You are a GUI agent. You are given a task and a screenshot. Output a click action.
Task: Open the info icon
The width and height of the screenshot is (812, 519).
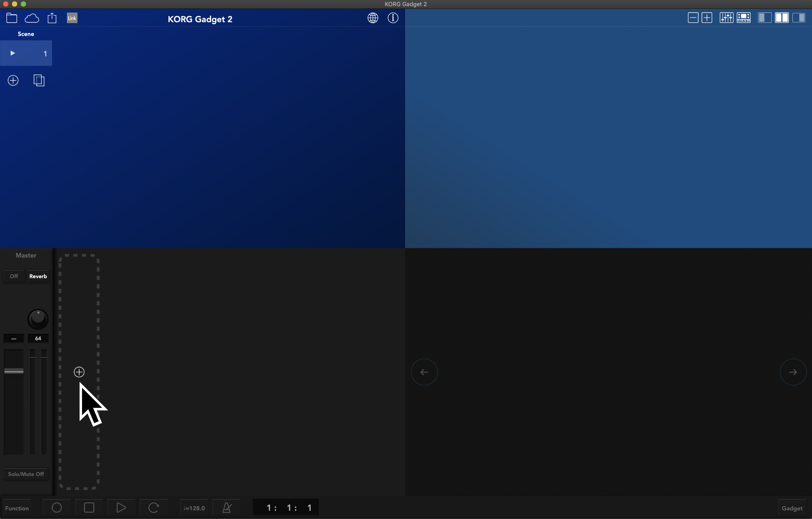[x=393, y=18]
